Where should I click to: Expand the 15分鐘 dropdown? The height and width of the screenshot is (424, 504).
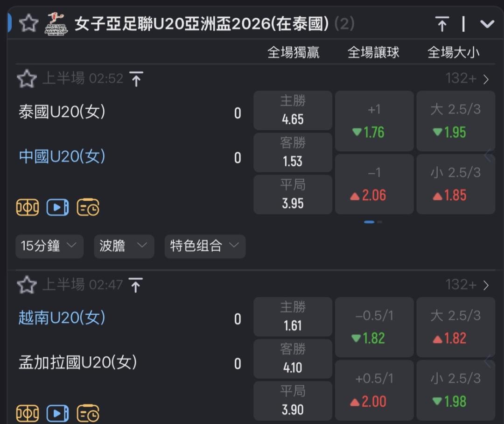tap(49, 246)
